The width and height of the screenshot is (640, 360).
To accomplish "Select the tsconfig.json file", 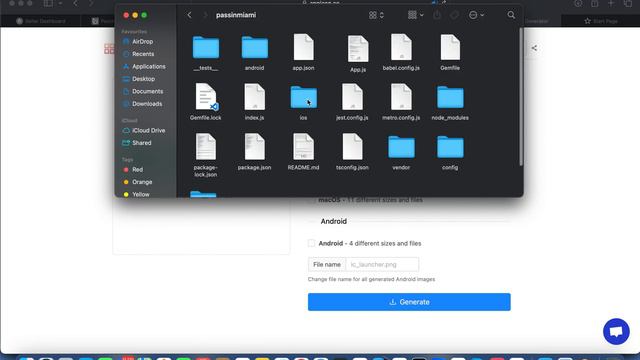I will click(x=352, y=147).
